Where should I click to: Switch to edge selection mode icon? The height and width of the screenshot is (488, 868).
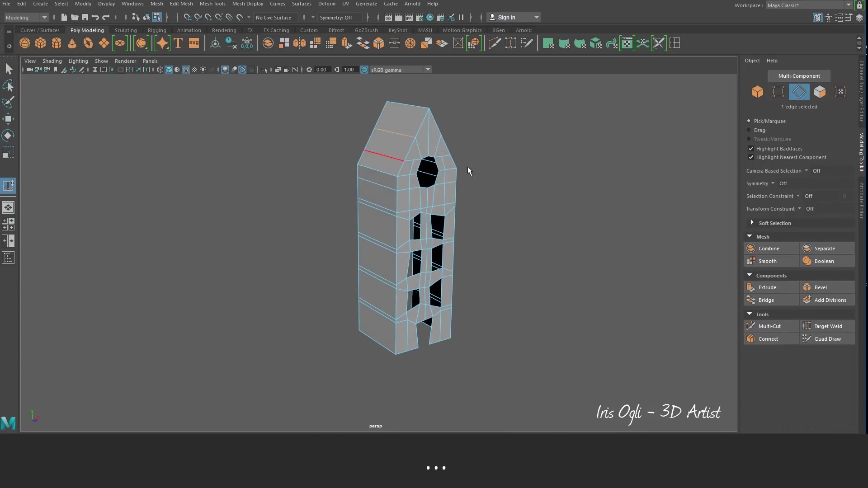click(799, 92)
